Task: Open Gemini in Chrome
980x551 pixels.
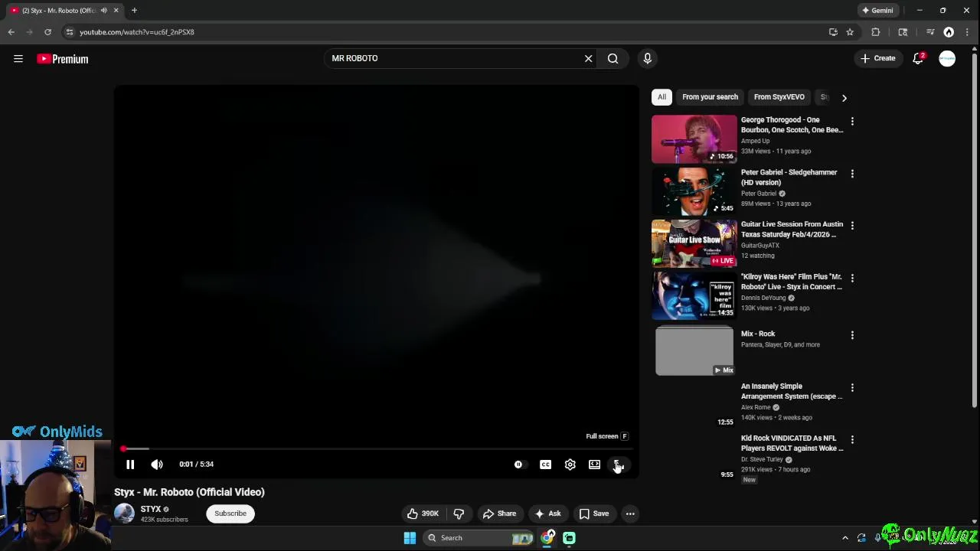Action: [x=877, y=11]
